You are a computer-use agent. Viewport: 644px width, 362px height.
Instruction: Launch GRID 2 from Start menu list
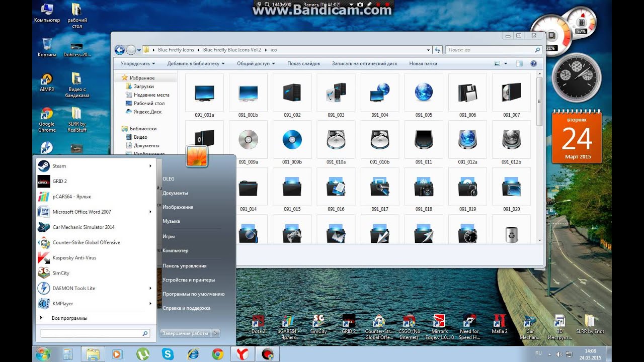(x=95, y=181)
